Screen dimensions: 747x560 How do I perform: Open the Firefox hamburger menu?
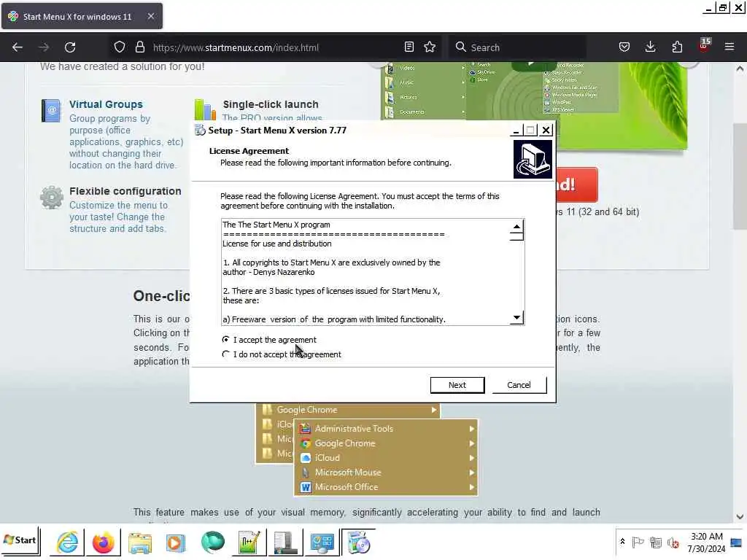click(729, 47)
